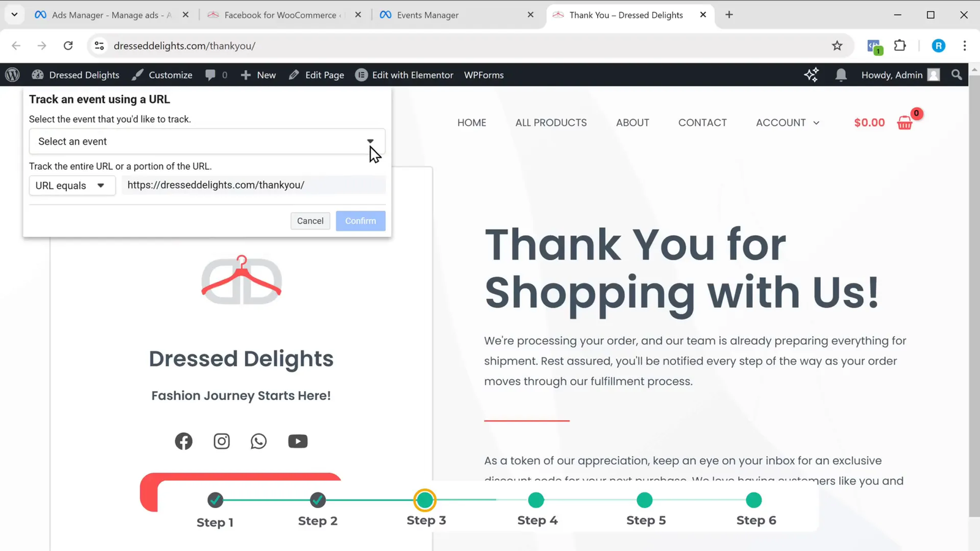The image size is (980, 551).
Task: Open the Chrome three-dot menu
Action: click(x=964, y=45)
